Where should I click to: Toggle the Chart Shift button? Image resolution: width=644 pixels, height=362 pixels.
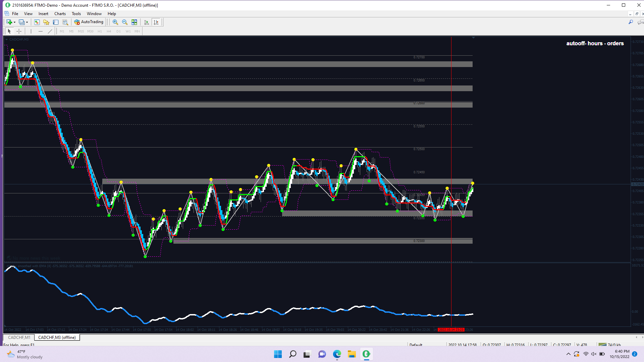156,22
